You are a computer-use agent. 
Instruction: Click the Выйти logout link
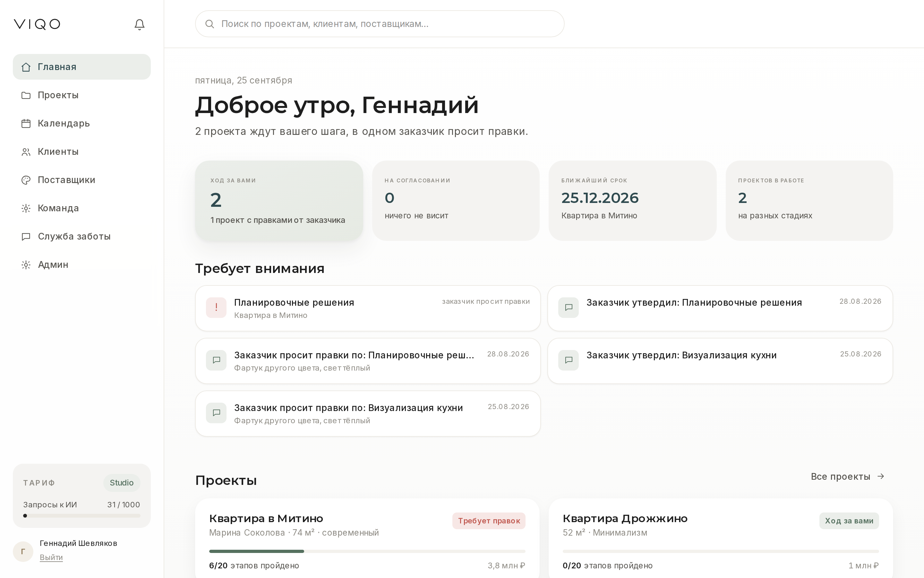(51, 557)
